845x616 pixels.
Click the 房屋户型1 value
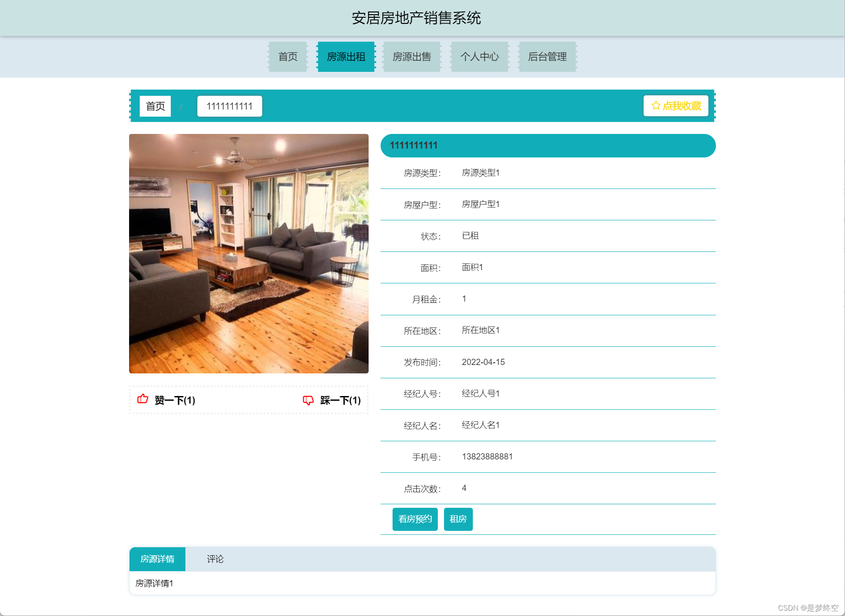[481, 204]
